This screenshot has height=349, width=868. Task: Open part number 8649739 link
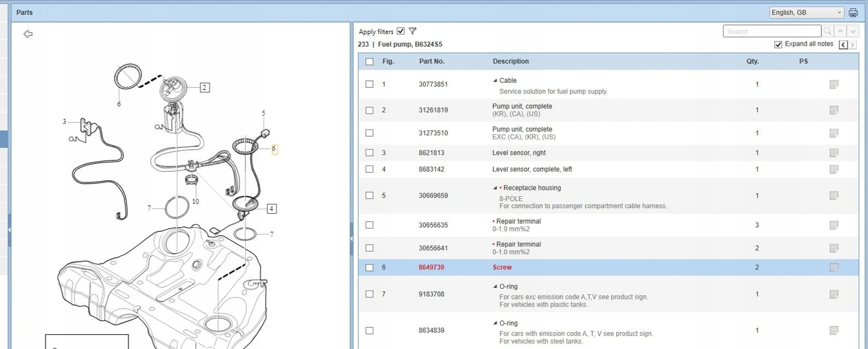431,267
